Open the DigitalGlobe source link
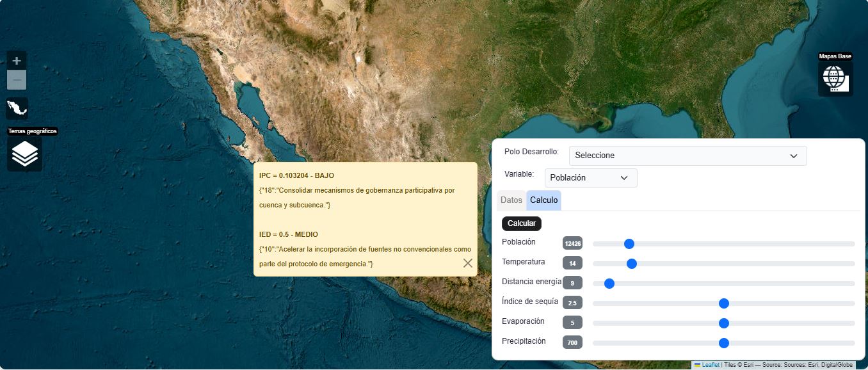Image resolution: width=868 pixels, height=370 pixels. [837, 365]
